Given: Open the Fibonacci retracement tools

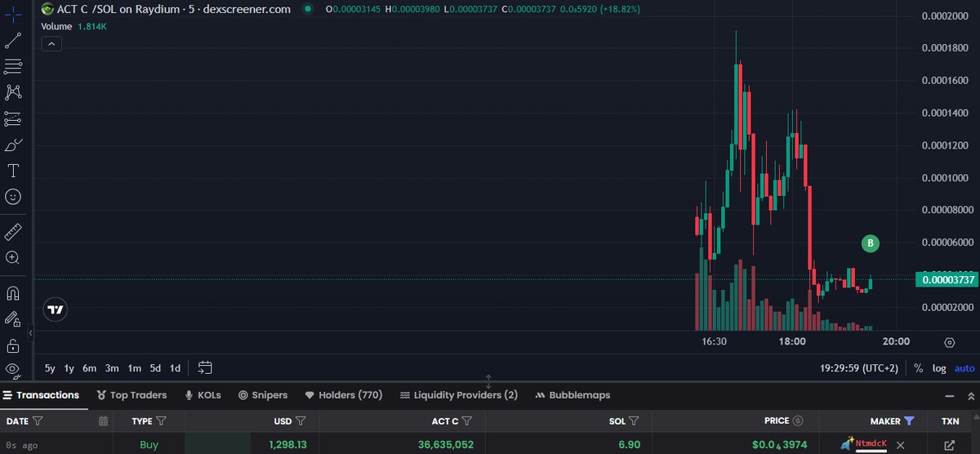Looking at the screenshot, I should [13, 67].
